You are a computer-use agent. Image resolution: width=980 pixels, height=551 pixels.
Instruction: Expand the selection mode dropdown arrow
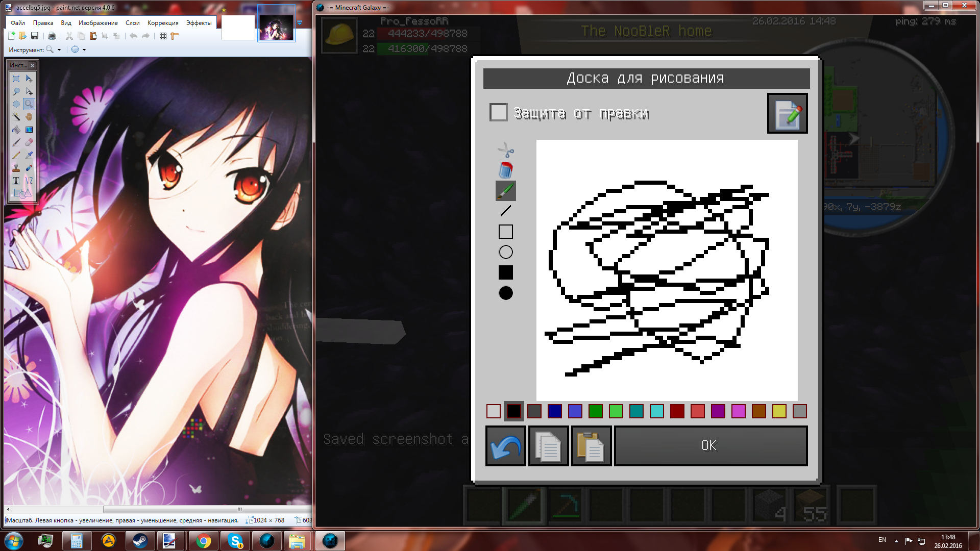[84, 49]
